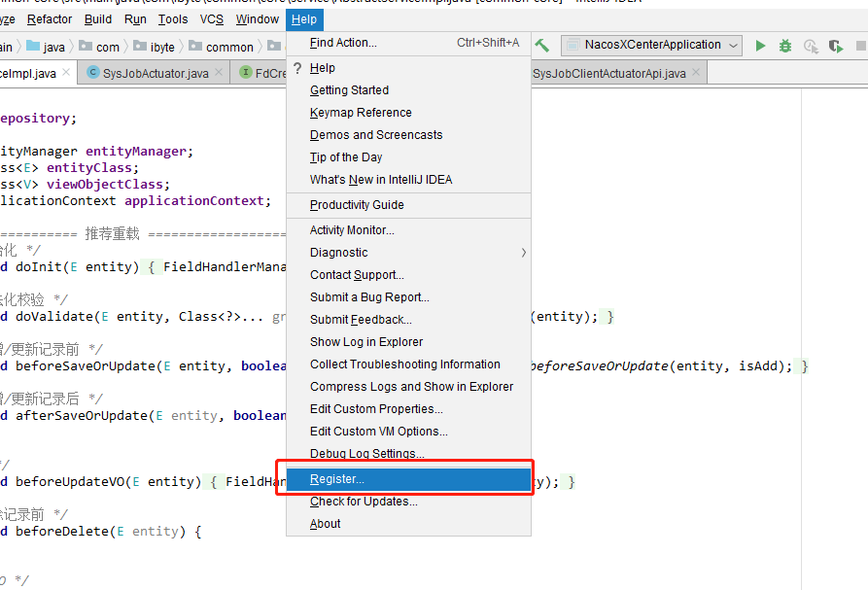Click the com folder icon in breadcrumb
868x590 pixels.
coord(86,46)
